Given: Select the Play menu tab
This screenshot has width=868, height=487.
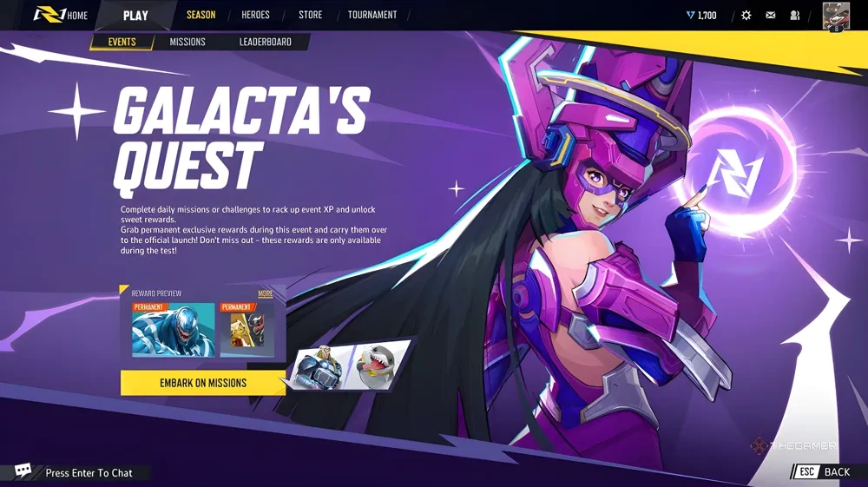Looking at the screenshot, I should [135, 16].
